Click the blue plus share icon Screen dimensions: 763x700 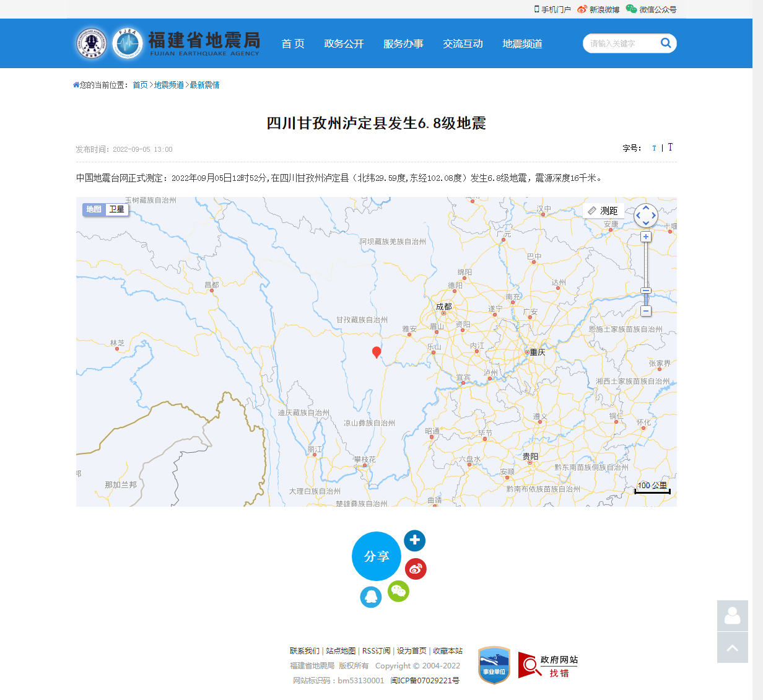(x=414, y=540)
